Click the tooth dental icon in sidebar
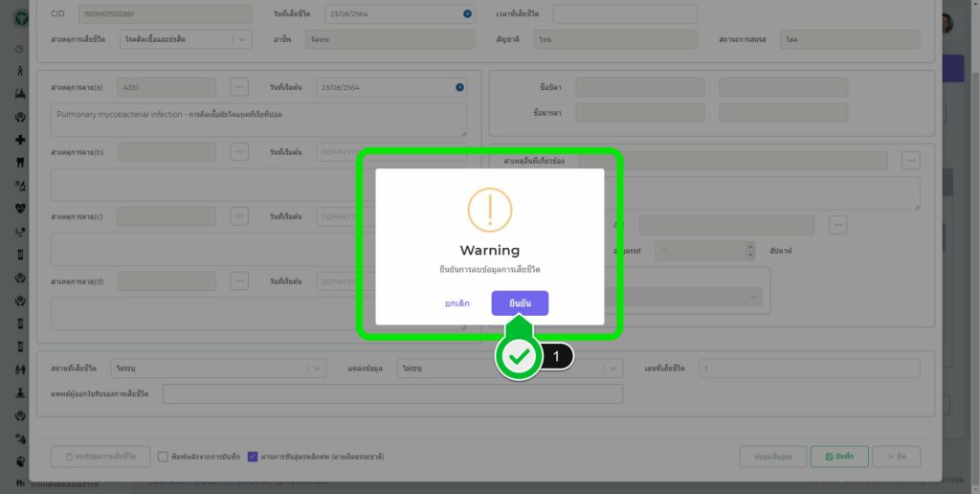Screen dimensions: 980x494 [20, 162]
